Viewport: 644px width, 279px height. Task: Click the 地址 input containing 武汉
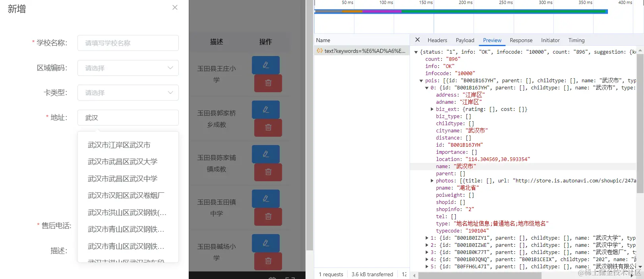[128, 118]
